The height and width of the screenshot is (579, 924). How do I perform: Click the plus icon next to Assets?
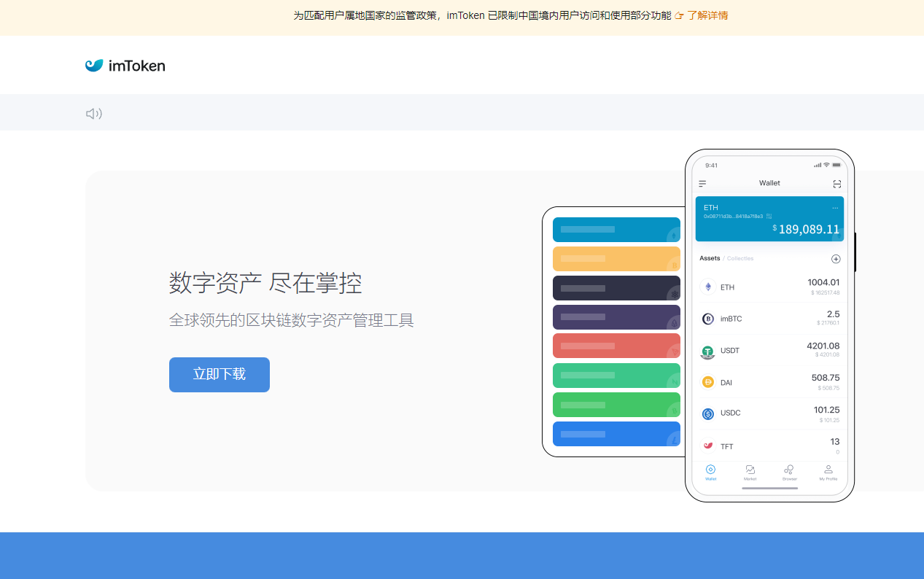point(836,259)
